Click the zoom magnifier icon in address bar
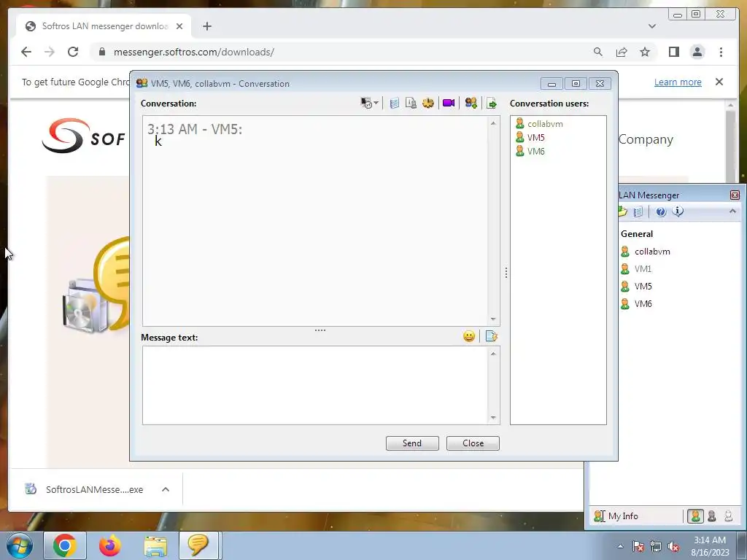Screen dimensions: 747x560 (598, 52)
